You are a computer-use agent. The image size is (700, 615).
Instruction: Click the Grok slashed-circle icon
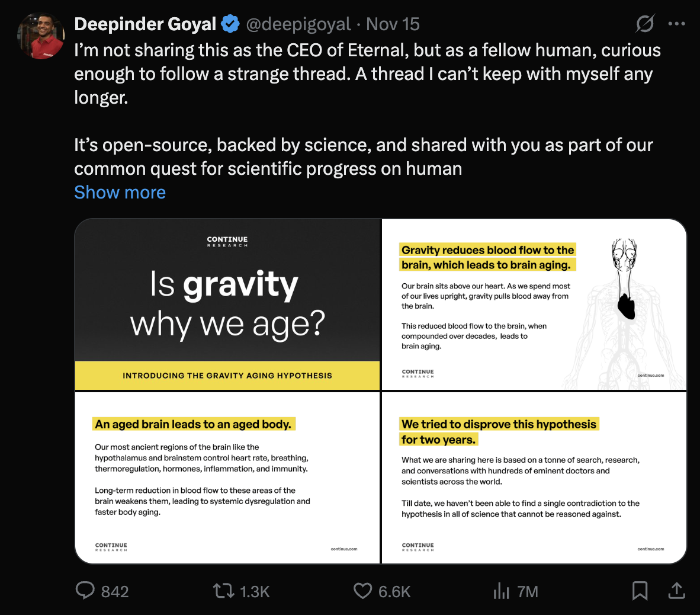pyautogui.click(x=645, y=24)
